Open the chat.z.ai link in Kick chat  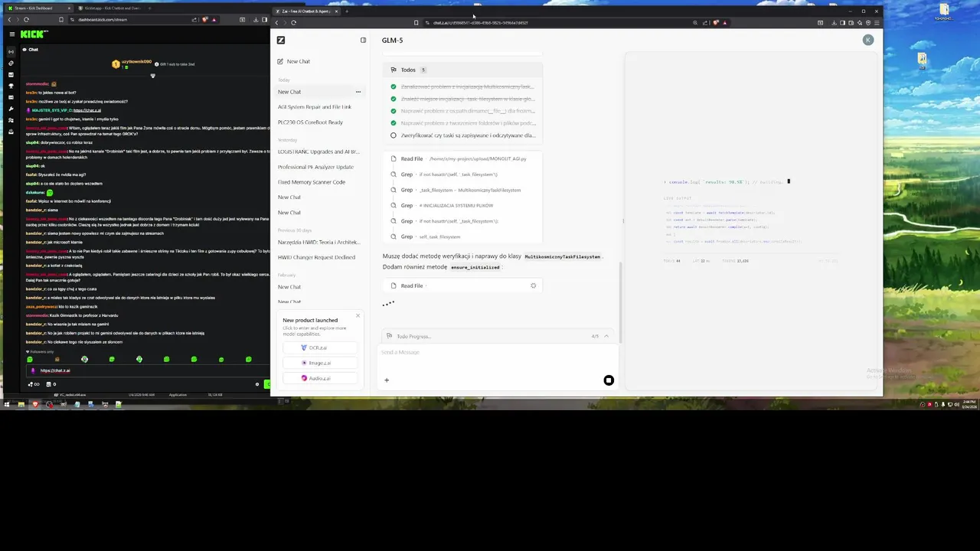(x=87, y=110)
